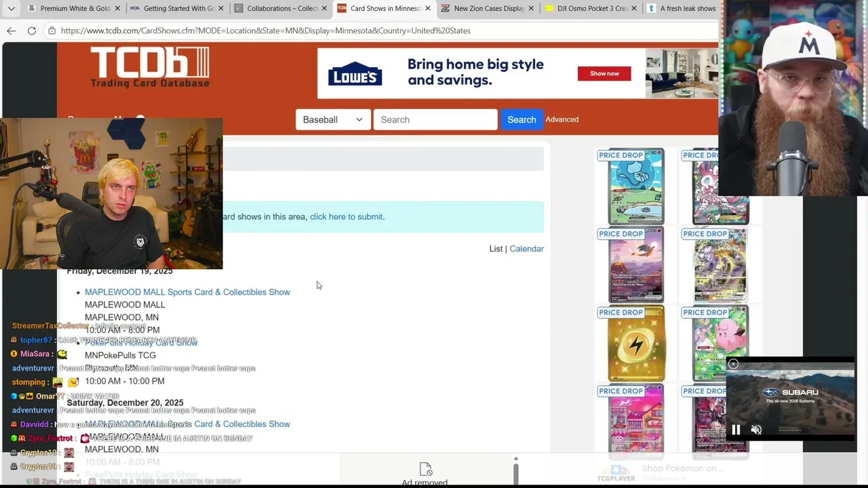The height and width of the screenshot is (488, 868).
Task: Unmute the Subaru video ad
Action: tap(756, 430)
